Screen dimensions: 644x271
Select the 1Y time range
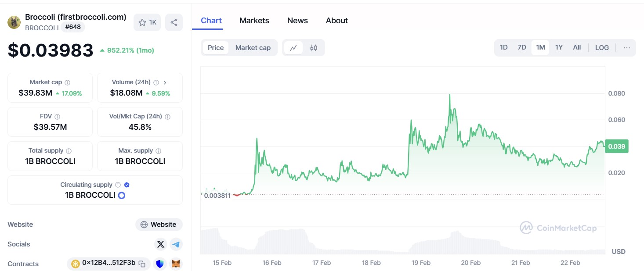[558, 47]
